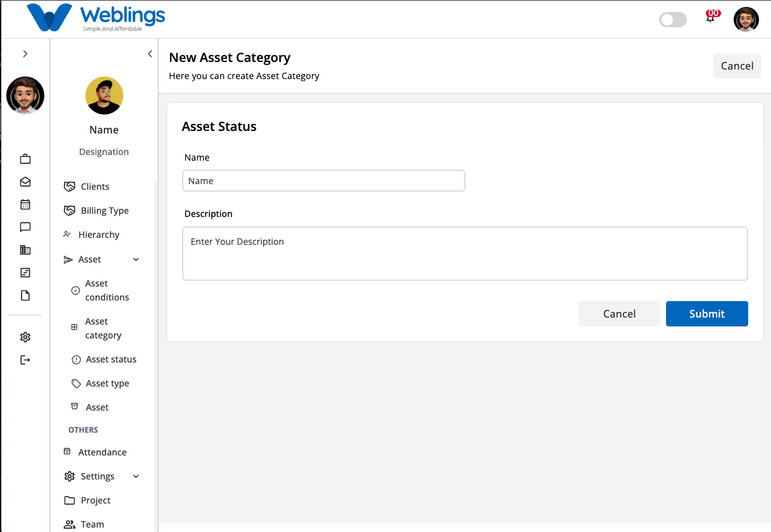Click the gear icon beside Settings

click(x=70, y=476)
